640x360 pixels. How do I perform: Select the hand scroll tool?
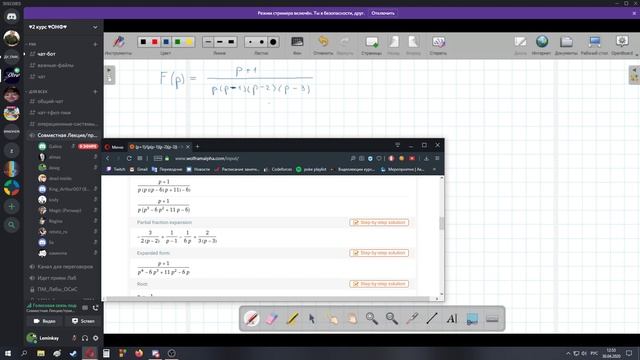[352, 318]
